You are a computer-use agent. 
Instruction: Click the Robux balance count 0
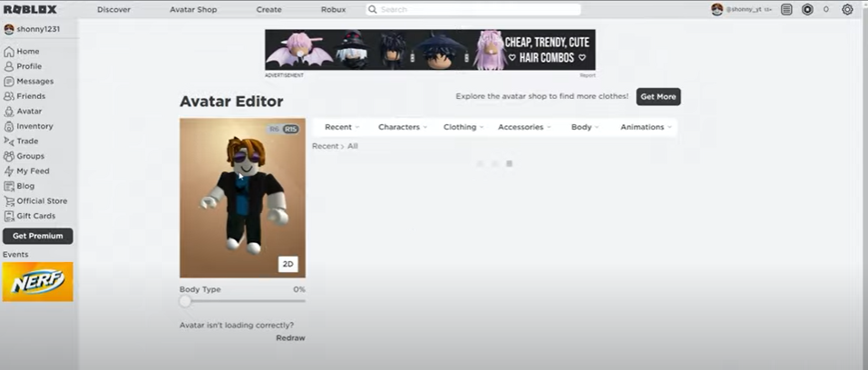(826, 9)
